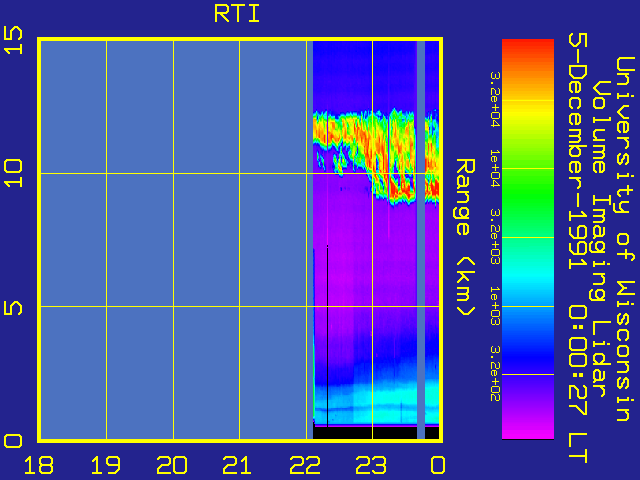The height and width of the screenshot is (480, 640).
Task: Click the black vertical data dropout line
Action: pos(327,336)
